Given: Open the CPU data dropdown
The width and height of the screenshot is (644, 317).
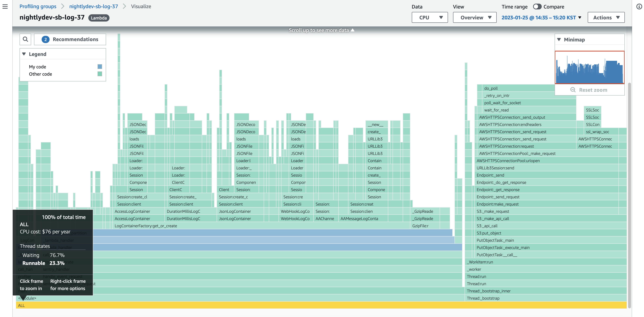Looking at the screenshot, I should click(430, 18).
